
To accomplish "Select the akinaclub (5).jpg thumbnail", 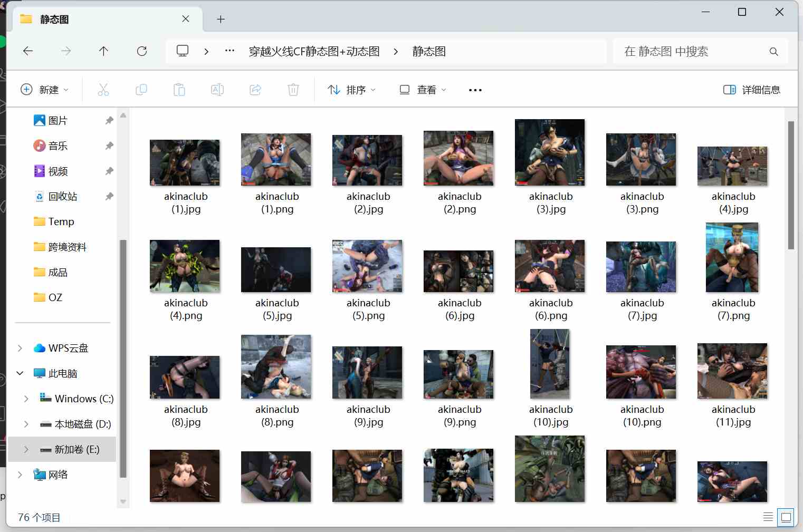I will pos(276,269).
